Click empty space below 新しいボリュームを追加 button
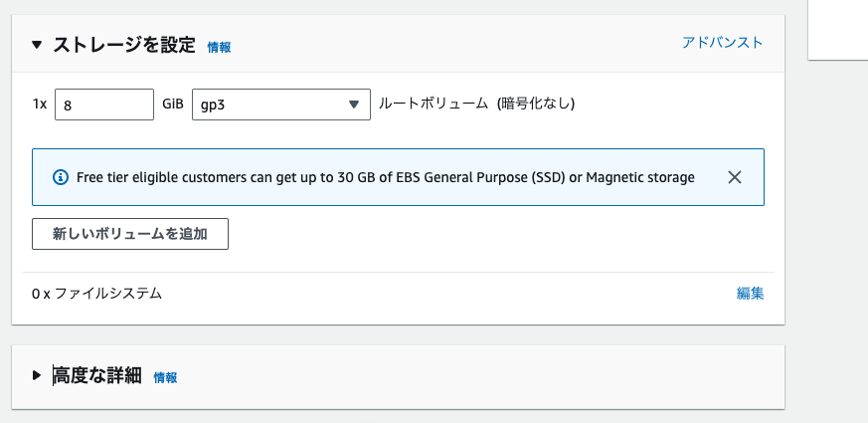This screenshot has width=868, height=423. (398, 261)
